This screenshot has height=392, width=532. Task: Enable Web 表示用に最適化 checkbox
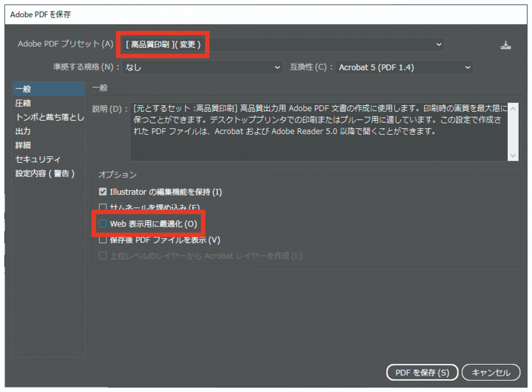(103, 223)
